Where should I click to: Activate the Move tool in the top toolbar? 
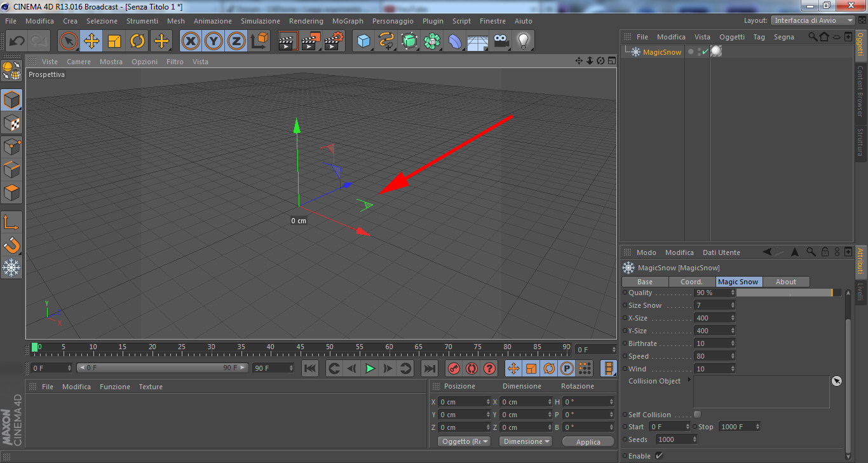(92, 41)
